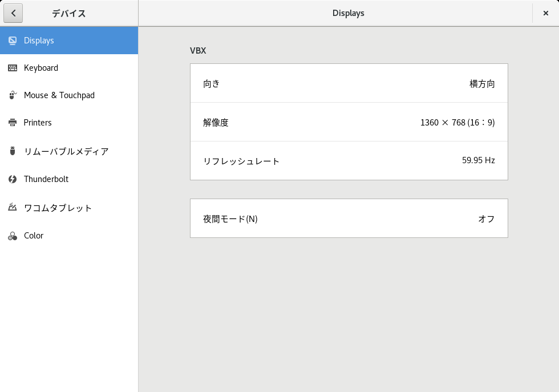The image size is (559, 392).
Task: Click the Printers icon in sidebar
Action: (x=13, y=123)
